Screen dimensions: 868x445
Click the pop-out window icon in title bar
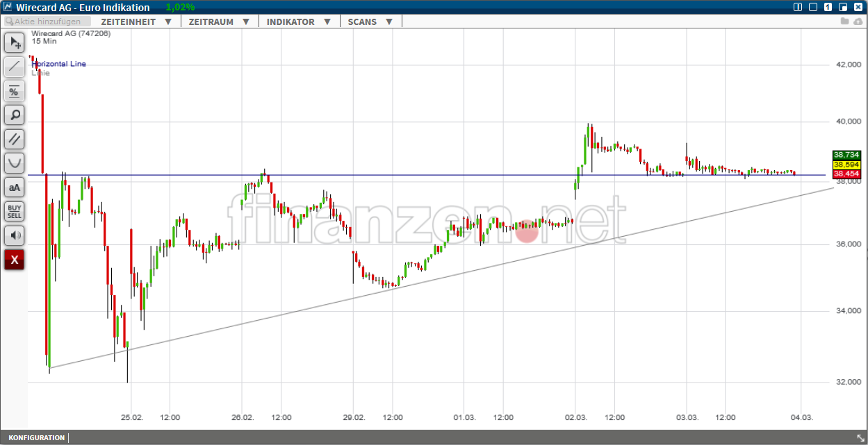coord(844,7)
